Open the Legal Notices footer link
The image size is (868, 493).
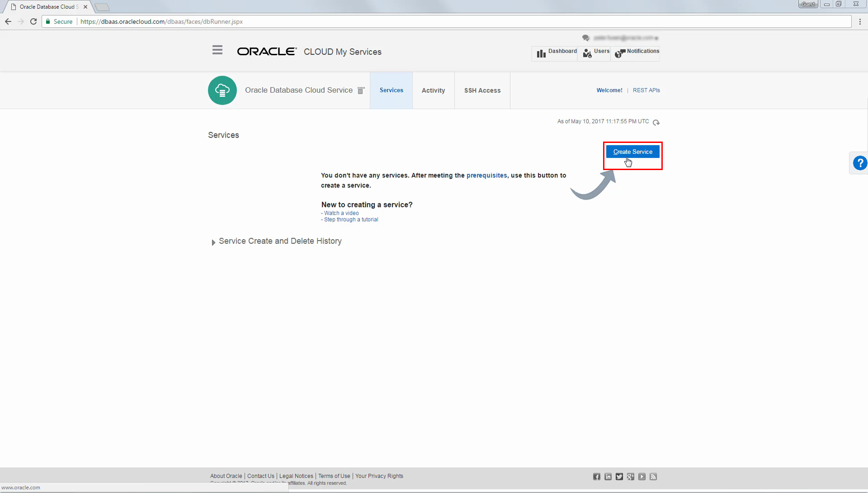[296, 476]
